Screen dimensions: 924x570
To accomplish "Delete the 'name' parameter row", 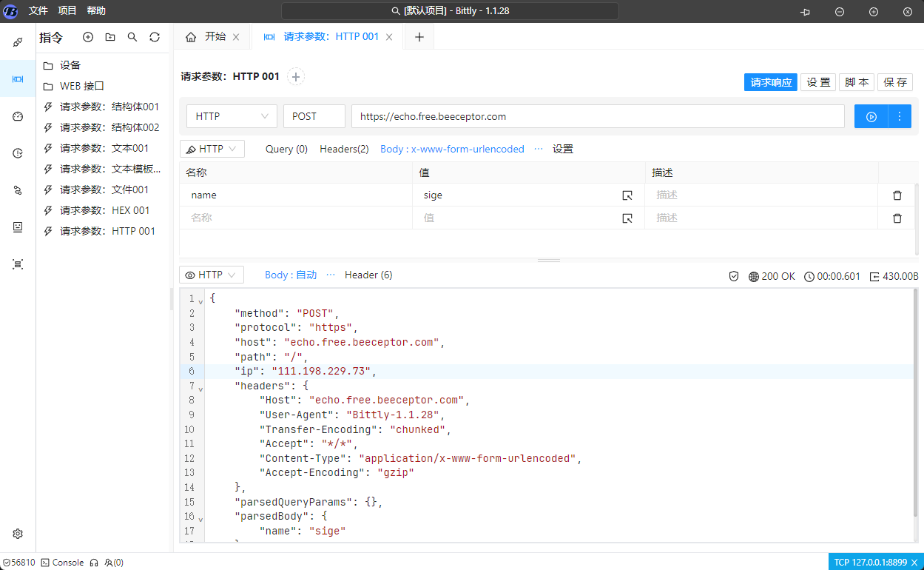I will coord(897,195).
